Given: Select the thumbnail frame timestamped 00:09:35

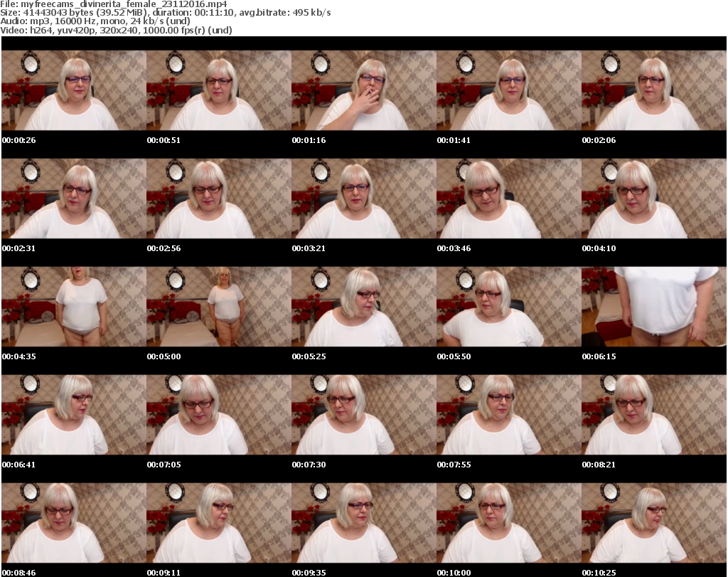Looking at the screenshot, I should point(363,523).
